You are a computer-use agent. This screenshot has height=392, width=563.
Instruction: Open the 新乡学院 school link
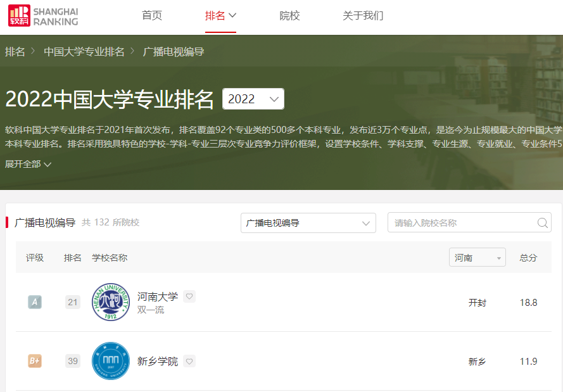(158, 361)
